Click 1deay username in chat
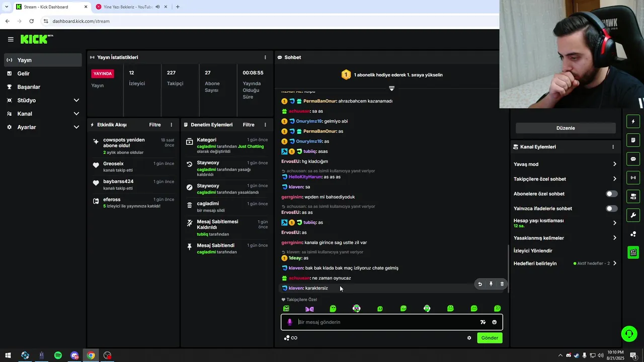 (x=295, y=258)
